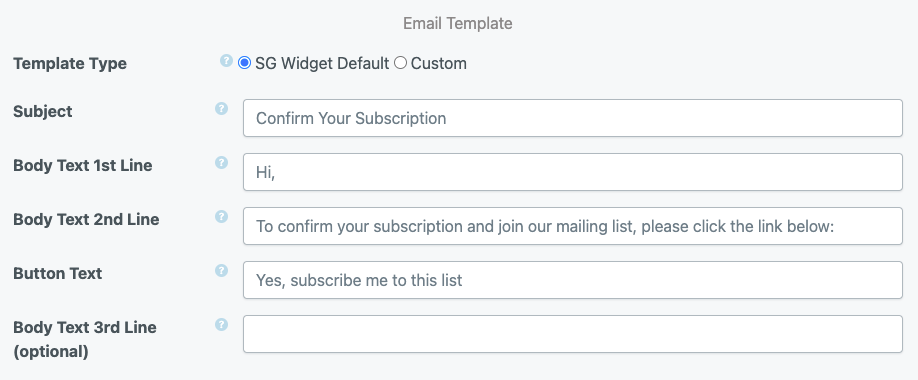This screenshot has height=380, width=918.
Task: Choose the Custom template type radio
Action: tap(400, 63)
